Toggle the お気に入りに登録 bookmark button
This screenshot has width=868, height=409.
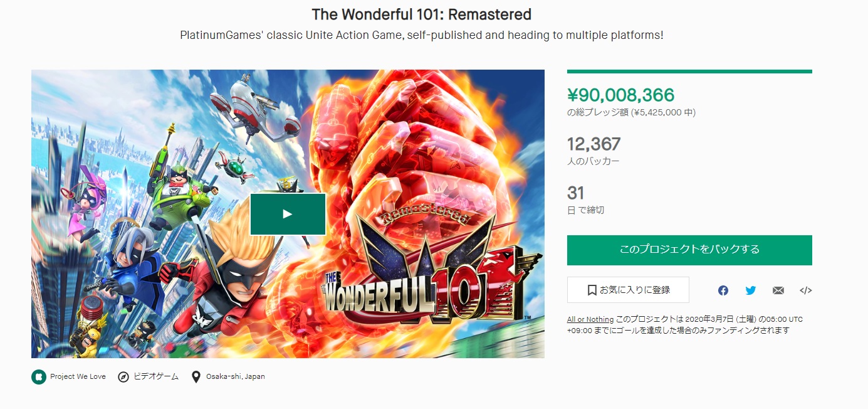pos(628,290)
